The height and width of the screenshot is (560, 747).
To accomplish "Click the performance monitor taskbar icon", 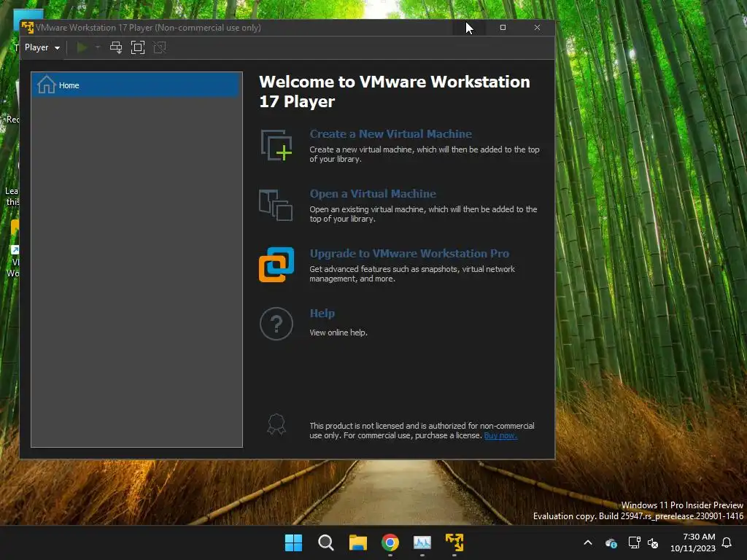I will tap(422, 542).
